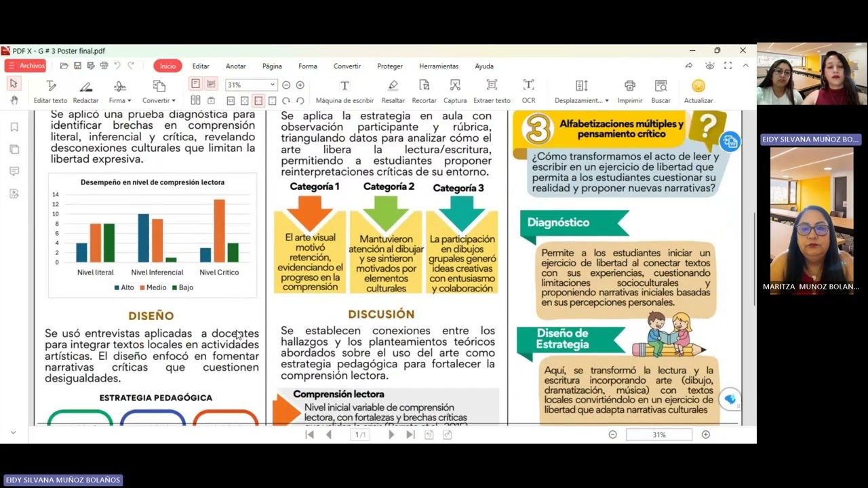
Task: Open the Editar tab
Action: pyautogui.click(x=201, y=66)
